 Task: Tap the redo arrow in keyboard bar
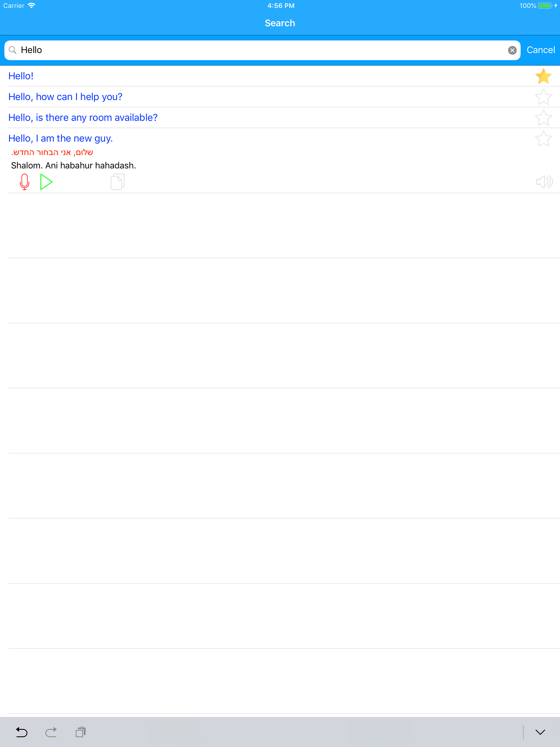(51, 732)
